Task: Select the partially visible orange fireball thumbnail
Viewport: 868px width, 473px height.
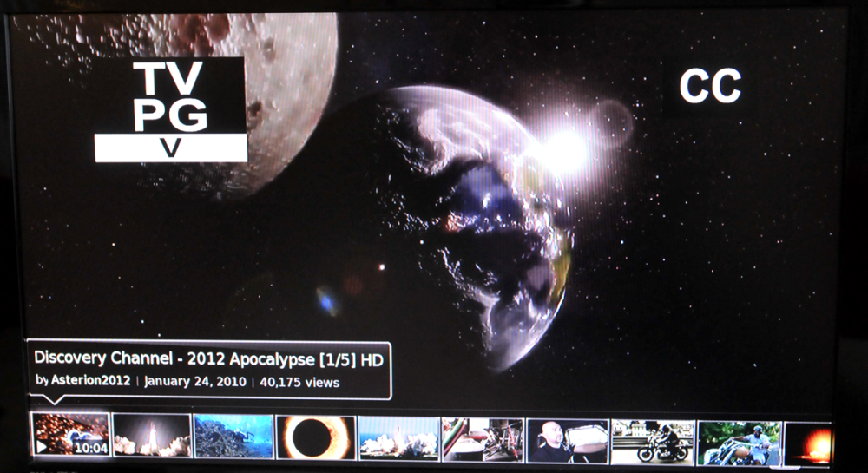Action: tap(808, 444)
